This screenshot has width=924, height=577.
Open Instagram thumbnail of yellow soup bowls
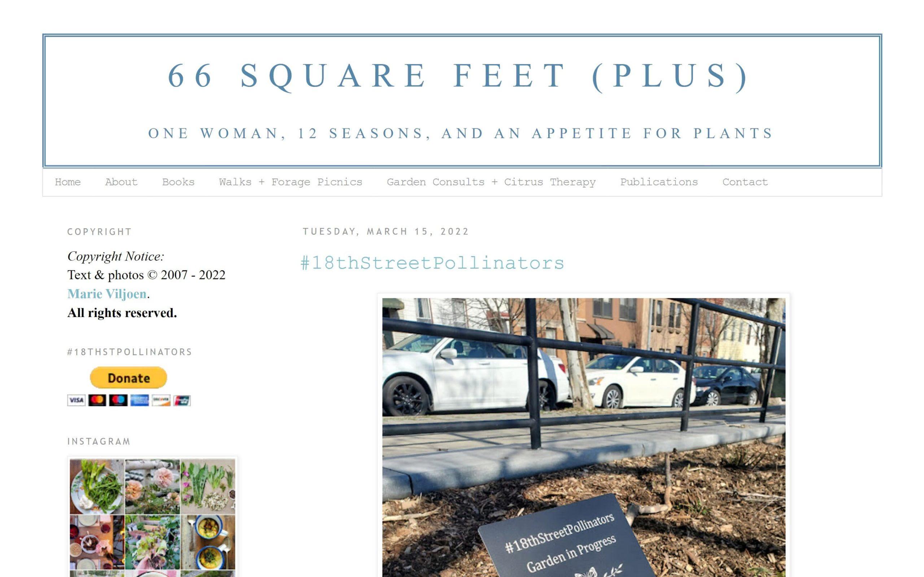pyautogui.click(x=208, y=542)
